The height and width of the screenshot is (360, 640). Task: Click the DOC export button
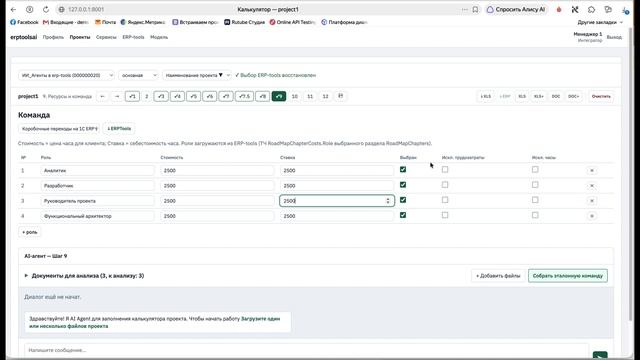tap(556, 96)
